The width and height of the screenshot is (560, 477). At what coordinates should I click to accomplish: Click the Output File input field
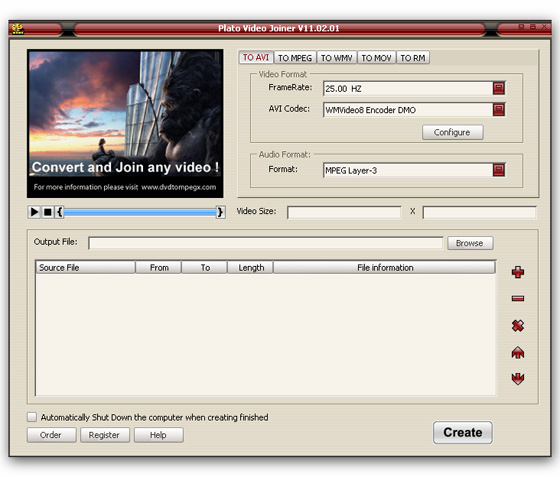click(266, 243)
